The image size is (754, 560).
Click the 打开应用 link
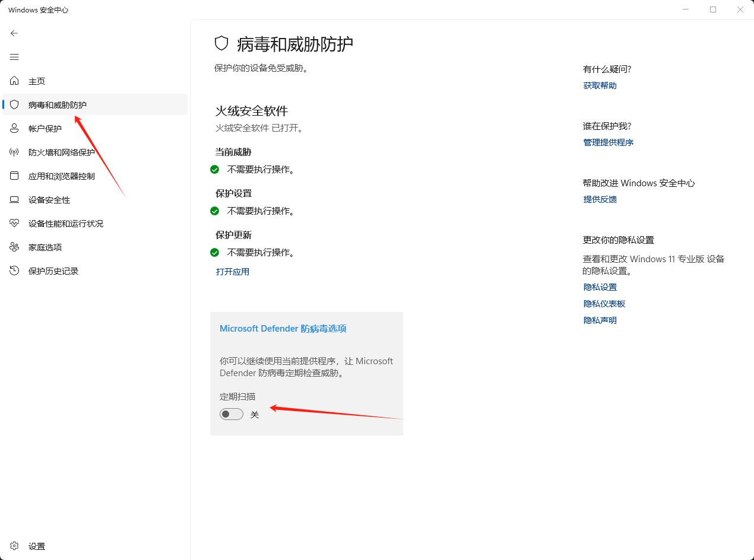point(232,271)
